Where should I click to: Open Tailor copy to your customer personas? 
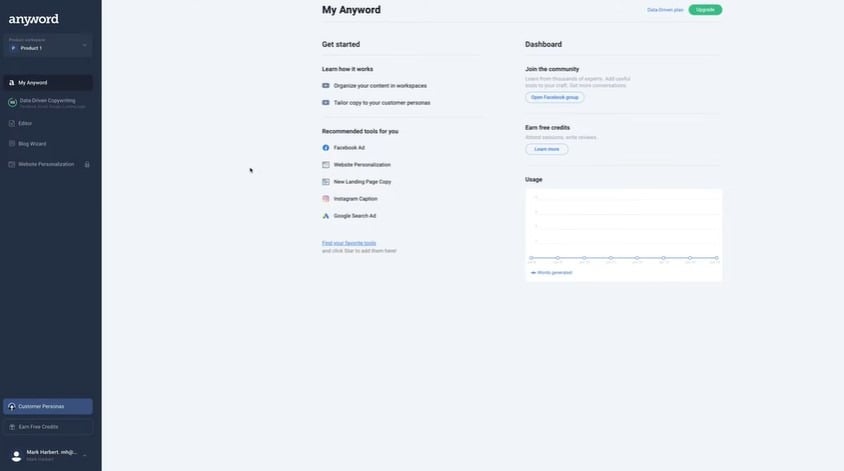click(x=382, y=103)
